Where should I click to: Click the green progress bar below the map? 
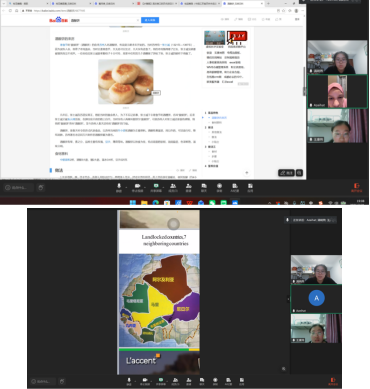point(154,350)
